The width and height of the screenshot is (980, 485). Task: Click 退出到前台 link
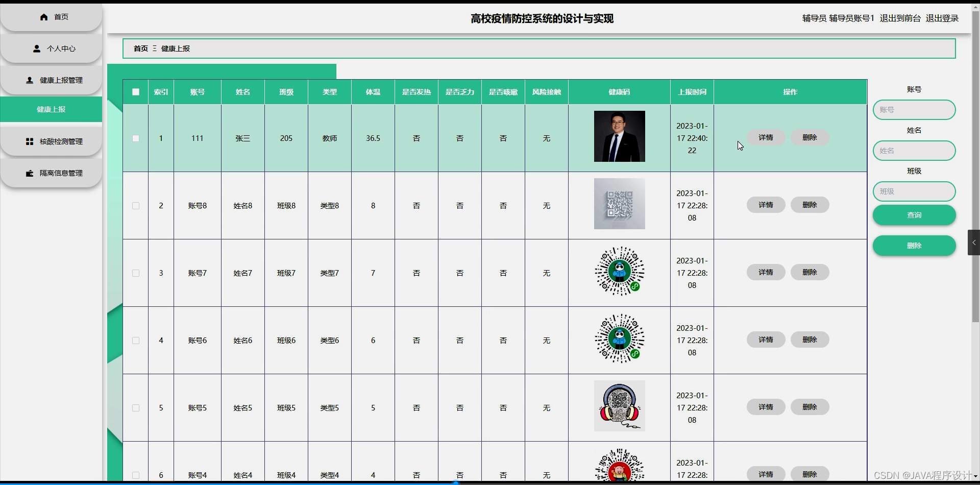[x=900, y=18]
